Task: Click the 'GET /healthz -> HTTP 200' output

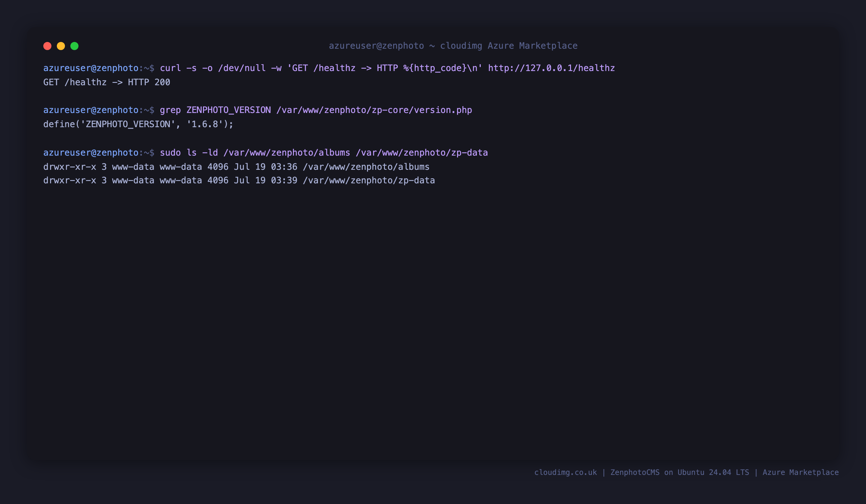Action: tap(107, 83)
